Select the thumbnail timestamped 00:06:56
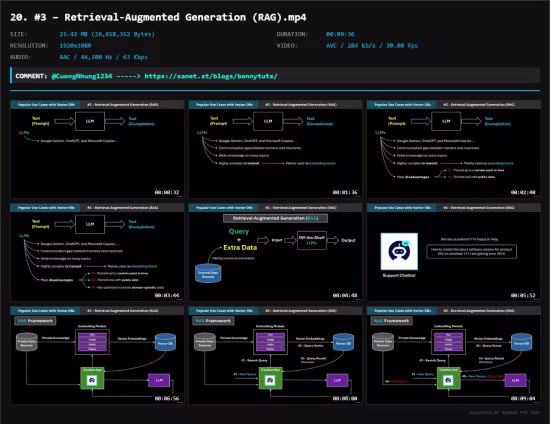This screenshot has width=550, height=424. tap(97, 355)
